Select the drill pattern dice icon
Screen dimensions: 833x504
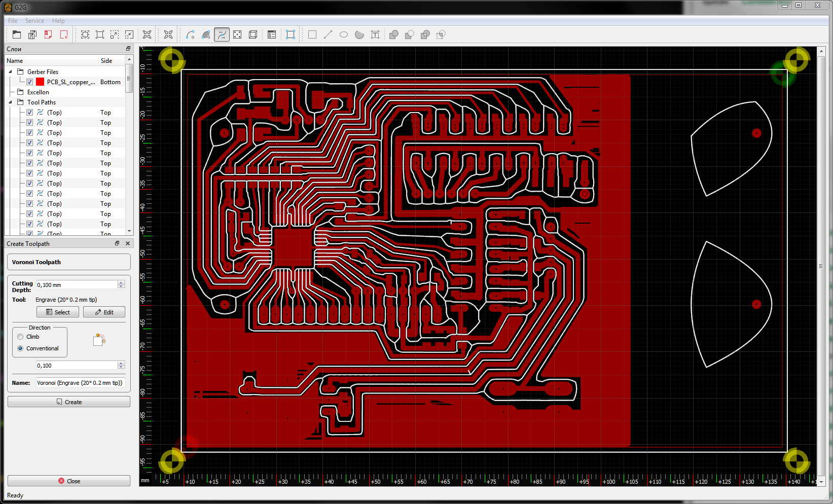pos(237,34)
